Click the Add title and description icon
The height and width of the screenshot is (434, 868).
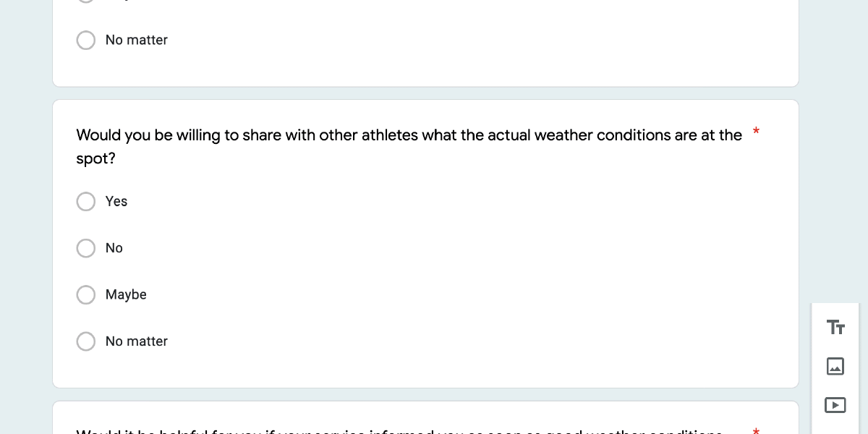(x=835, y=328)
